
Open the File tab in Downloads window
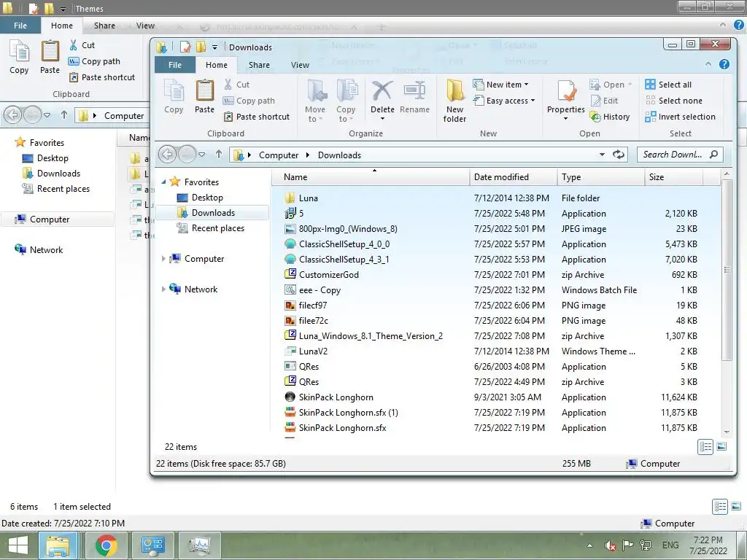[x=175, y=65]
